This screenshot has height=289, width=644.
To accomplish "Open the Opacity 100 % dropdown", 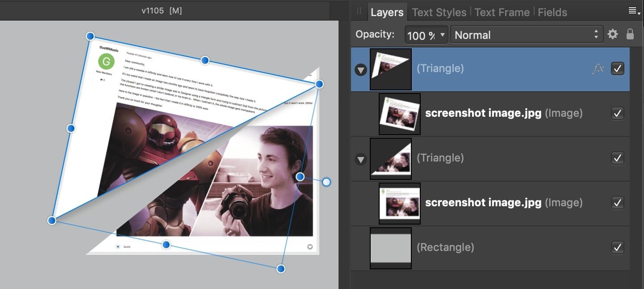I will click(x=427, y=35).
